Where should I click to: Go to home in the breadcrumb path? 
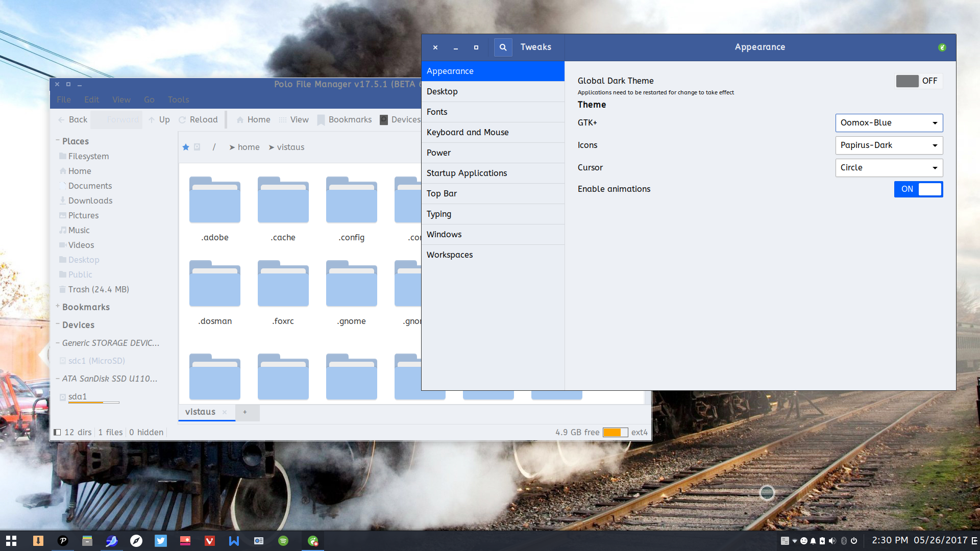(x=249, y=147)
